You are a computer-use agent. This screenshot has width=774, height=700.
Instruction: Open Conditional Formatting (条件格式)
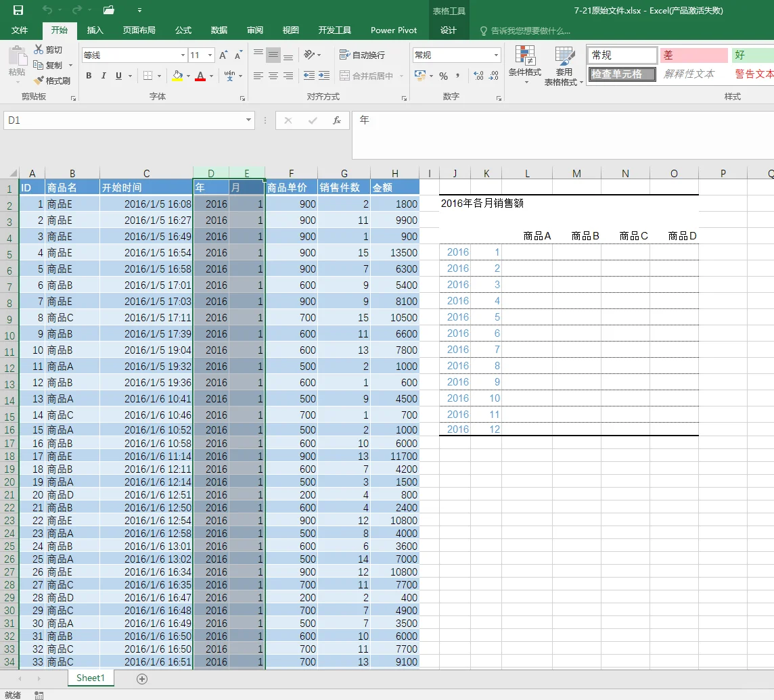525,64
